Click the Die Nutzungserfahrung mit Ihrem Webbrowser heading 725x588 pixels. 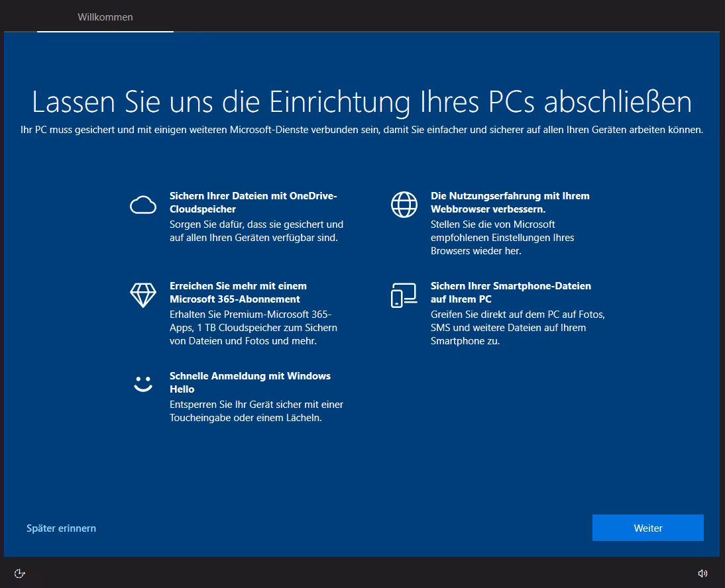pos(510,203)
